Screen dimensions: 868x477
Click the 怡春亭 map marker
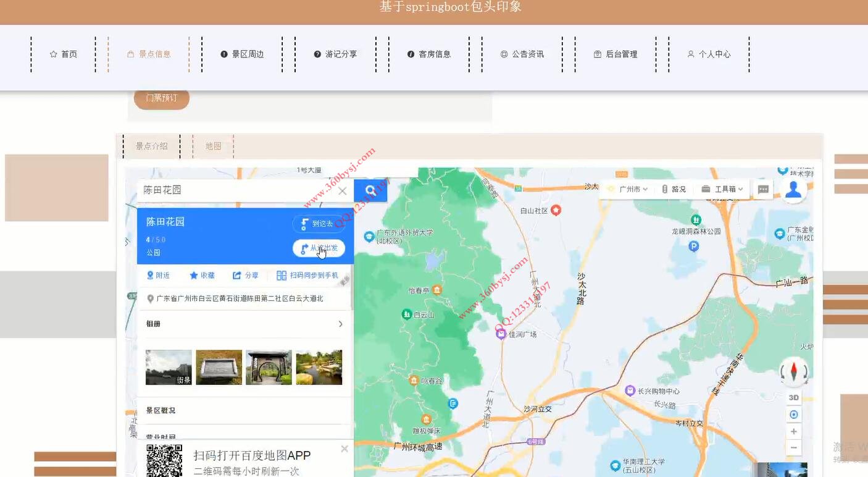point(437,290)
